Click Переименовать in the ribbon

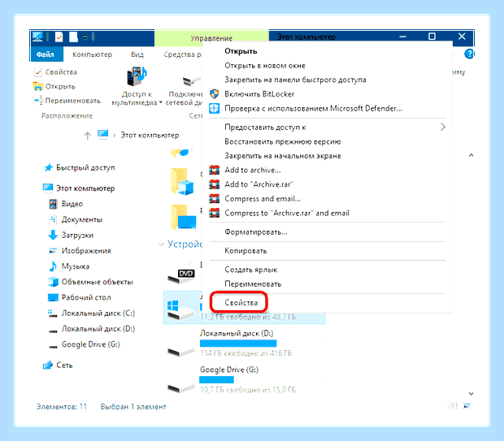click(x=67, y=101)
